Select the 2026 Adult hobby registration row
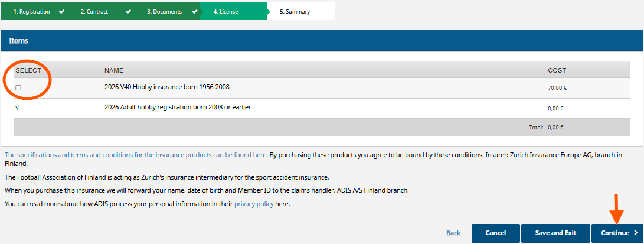 [x=322, y=109]
